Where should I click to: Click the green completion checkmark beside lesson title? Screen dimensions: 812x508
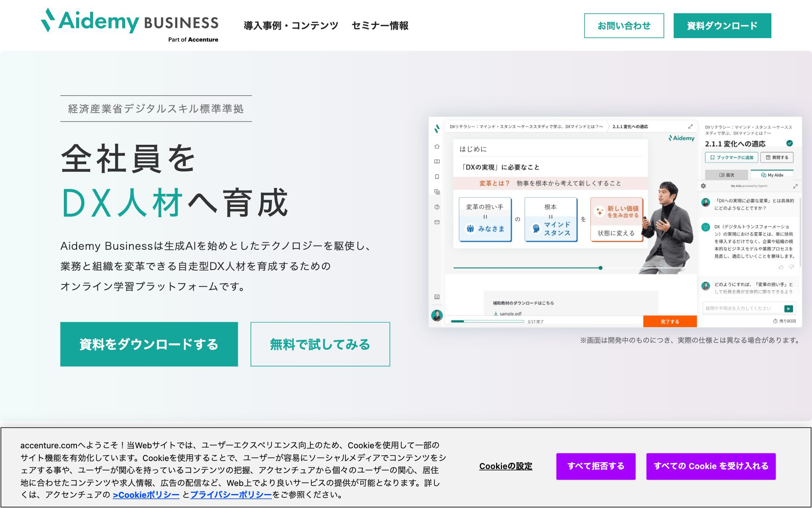click(790, 143)
